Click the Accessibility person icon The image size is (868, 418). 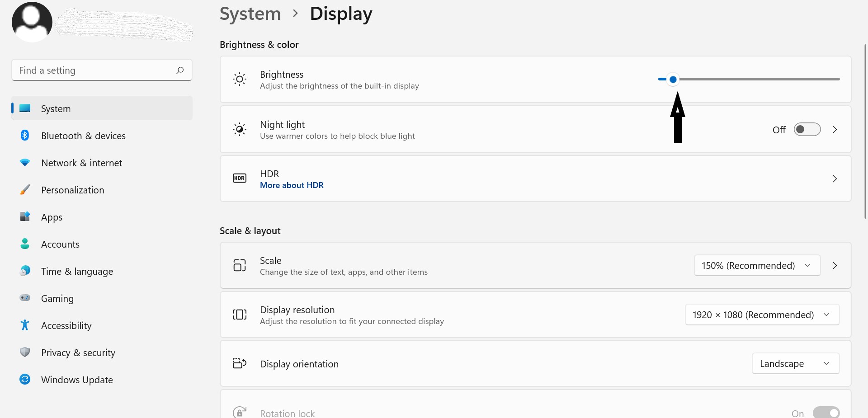25,325
